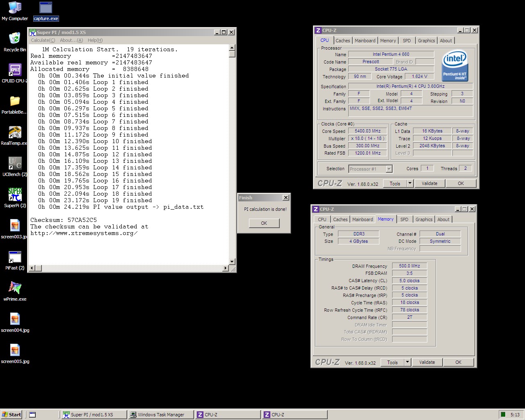Click Core Voltage value 1.624 V
Screen dimensions: 525x420
(420, 76)
